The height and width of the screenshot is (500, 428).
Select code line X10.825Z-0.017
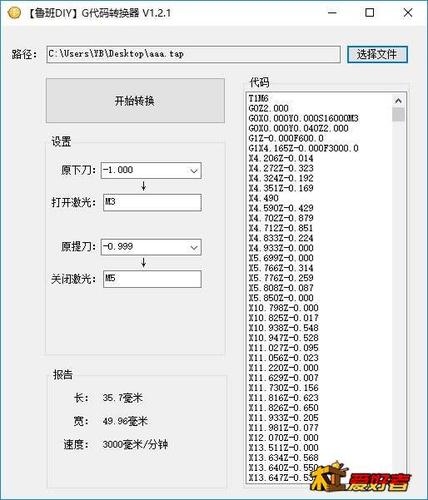pos(283,318)
